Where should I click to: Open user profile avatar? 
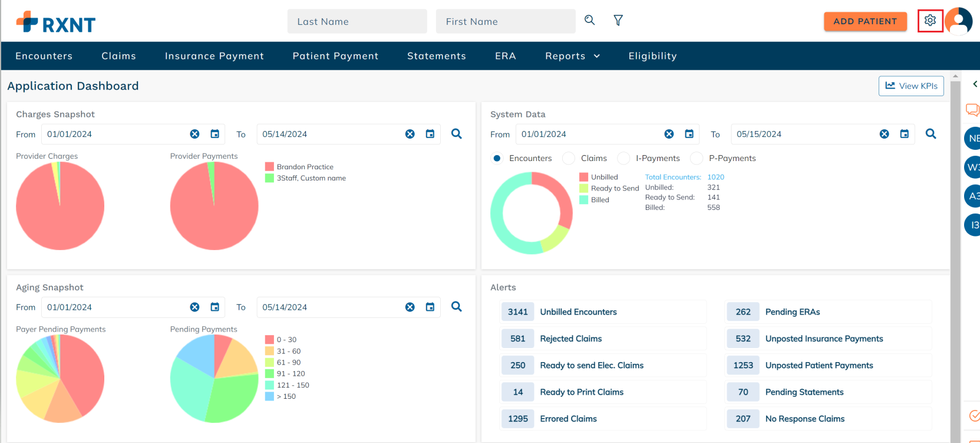(x=959, y=21)
